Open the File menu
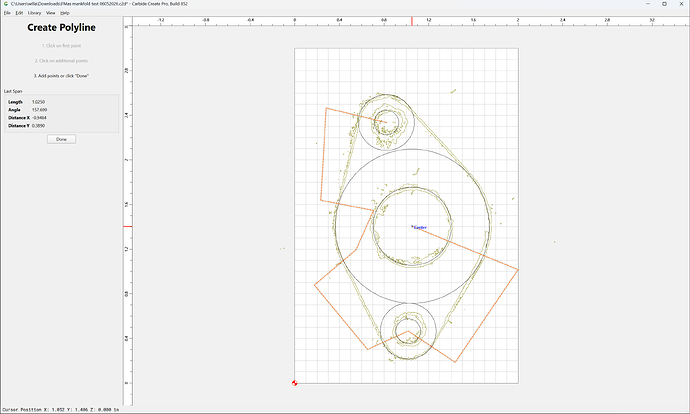 click(x=7, y=13)
